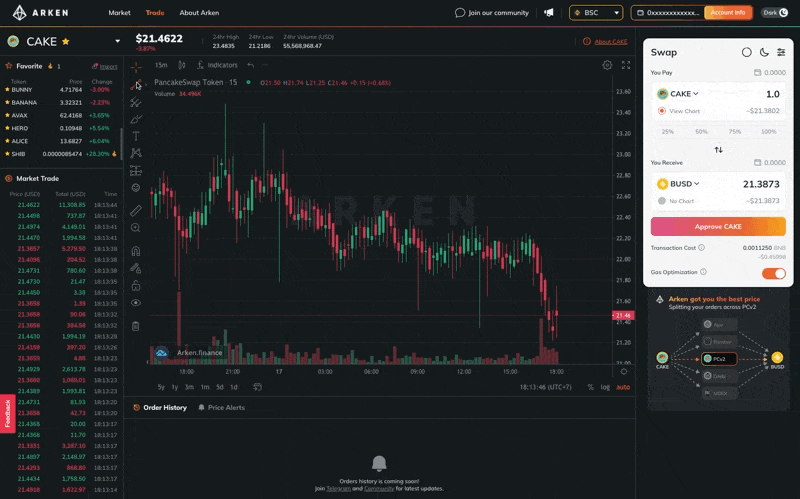Image resolution: width=800 pixels, height=499 pixels.
Task: Select the View Chart radio for CAKE
Action: pos(662,111)
